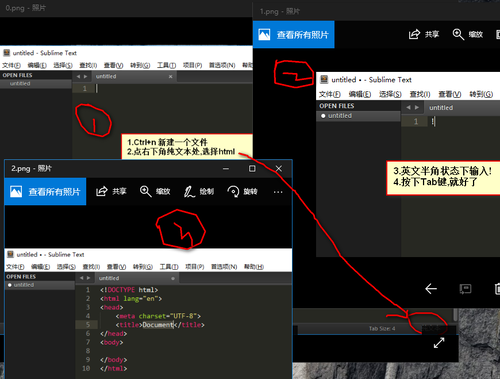Open 查看所有照片 in the 2.png window
500x379 pixels.
click(45, 191)
